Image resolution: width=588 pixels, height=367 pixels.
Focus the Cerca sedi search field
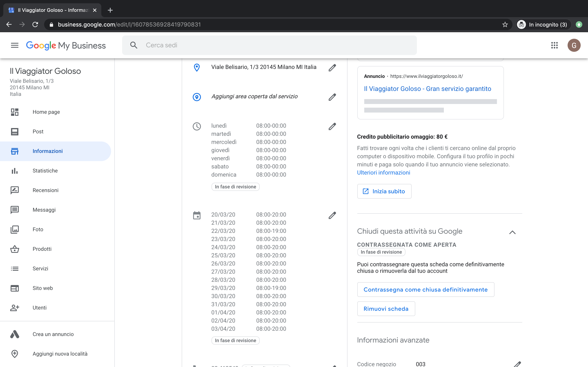click(269, 45)
